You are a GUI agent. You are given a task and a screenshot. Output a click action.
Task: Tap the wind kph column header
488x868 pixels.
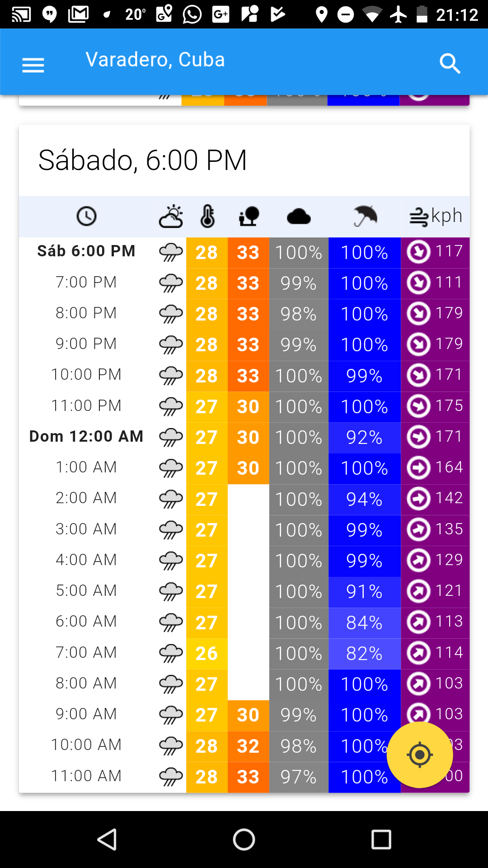pyautogui.click(x=436, y=216)
